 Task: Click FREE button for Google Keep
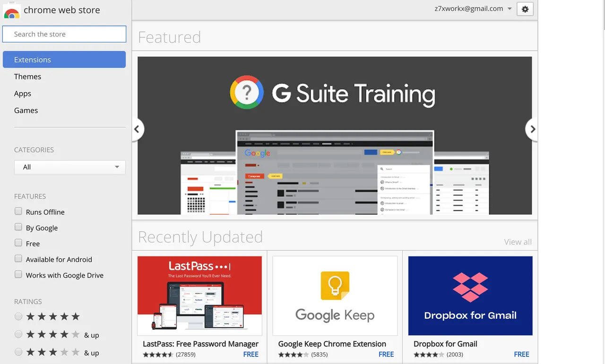pos(386,354)
